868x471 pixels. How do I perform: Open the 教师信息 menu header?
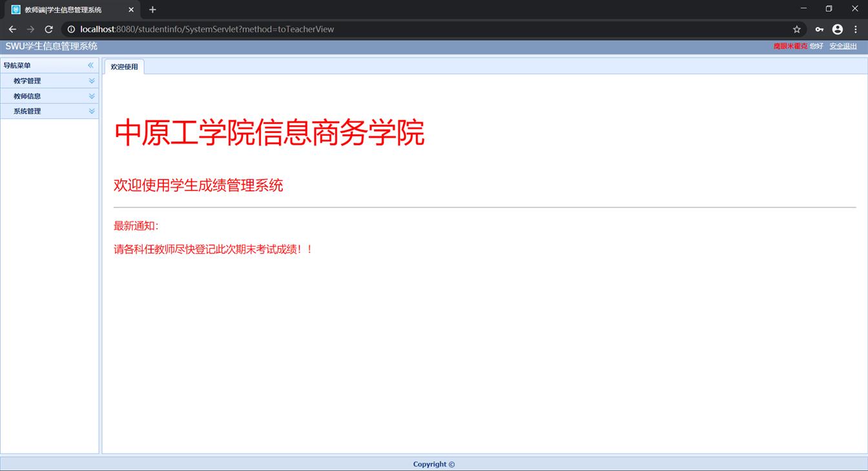(50, 96)
